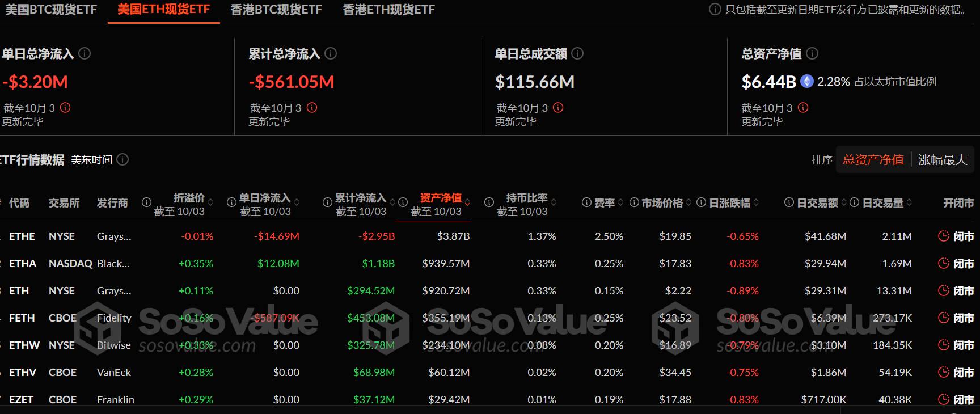Click info icon at top notice text
980x414 pixels.
(x=715, y=10)
